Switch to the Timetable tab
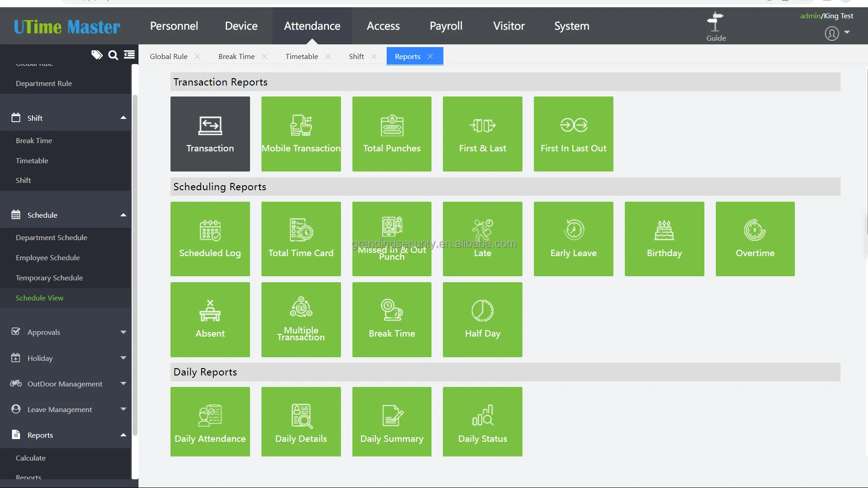Viewport: 868px width, 488px height. pos(302,56)
